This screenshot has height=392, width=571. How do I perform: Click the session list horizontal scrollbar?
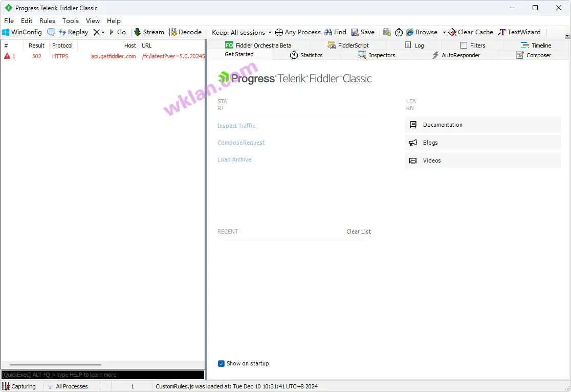pos(55,365)
